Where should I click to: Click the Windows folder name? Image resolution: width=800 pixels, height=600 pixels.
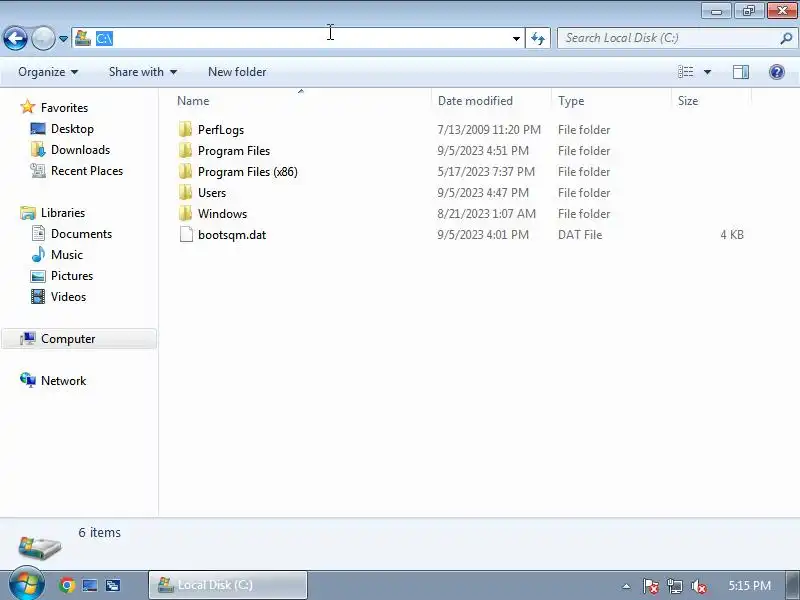[222, 214]
